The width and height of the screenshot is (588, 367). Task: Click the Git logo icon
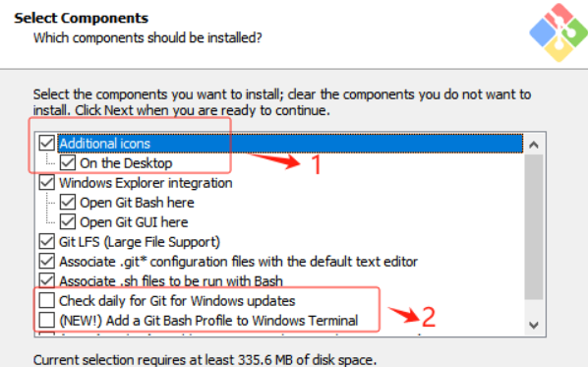tap(559, 32)
